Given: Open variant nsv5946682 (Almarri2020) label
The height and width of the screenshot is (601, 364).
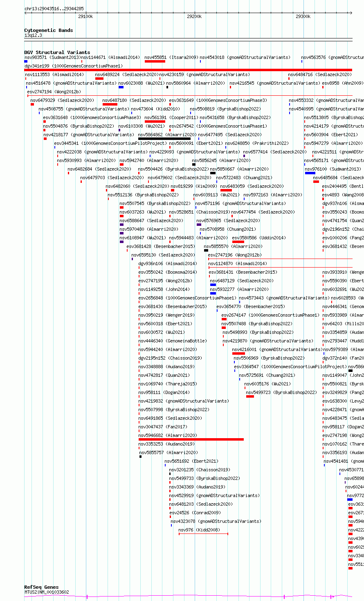Looking at the screenshot, I should [168, 435].
